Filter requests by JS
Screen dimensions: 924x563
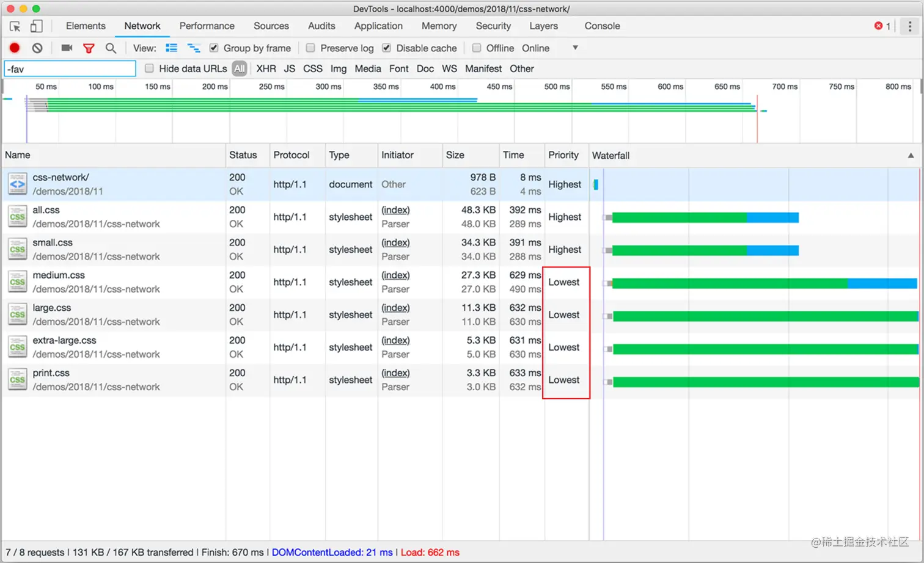[x=290, y=69]
